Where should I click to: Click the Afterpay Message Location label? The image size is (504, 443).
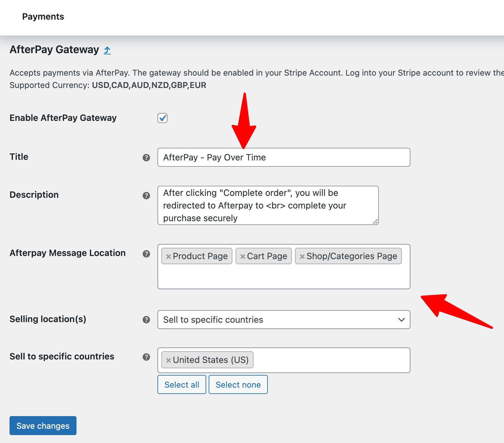(67, 253)
